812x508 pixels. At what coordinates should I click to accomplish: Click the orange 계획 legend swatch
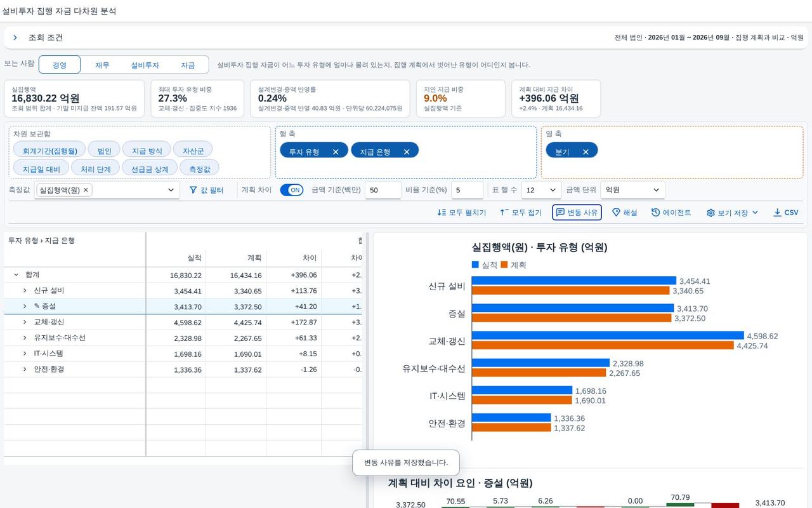(504, 265)
